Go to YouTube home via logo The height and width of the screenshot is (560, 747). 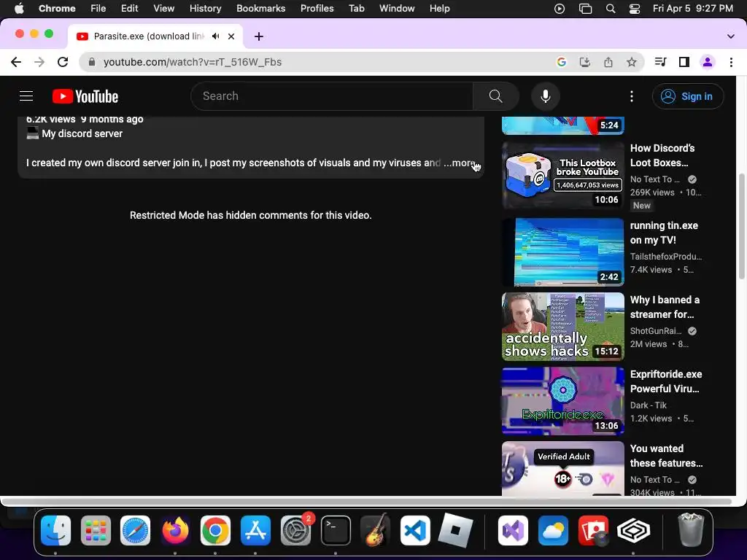[85, 96]
